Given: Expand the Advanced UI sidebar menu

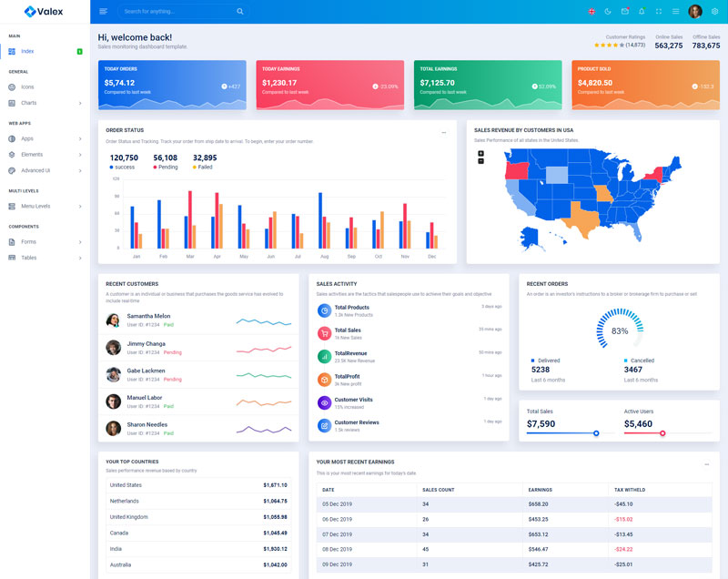Looking at the screenshot, I should tap(45, 170).
